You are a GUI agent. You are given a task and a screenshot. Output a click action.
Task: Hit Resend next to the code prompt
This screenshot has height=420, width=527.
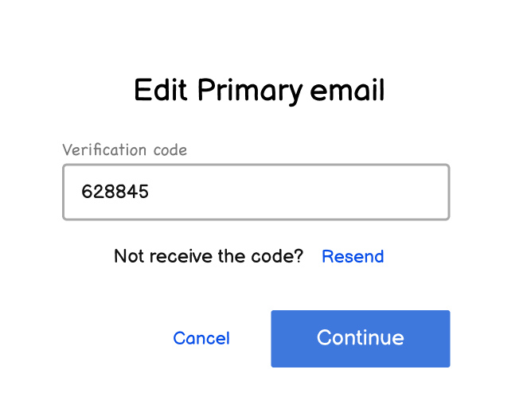pos(353,256)
